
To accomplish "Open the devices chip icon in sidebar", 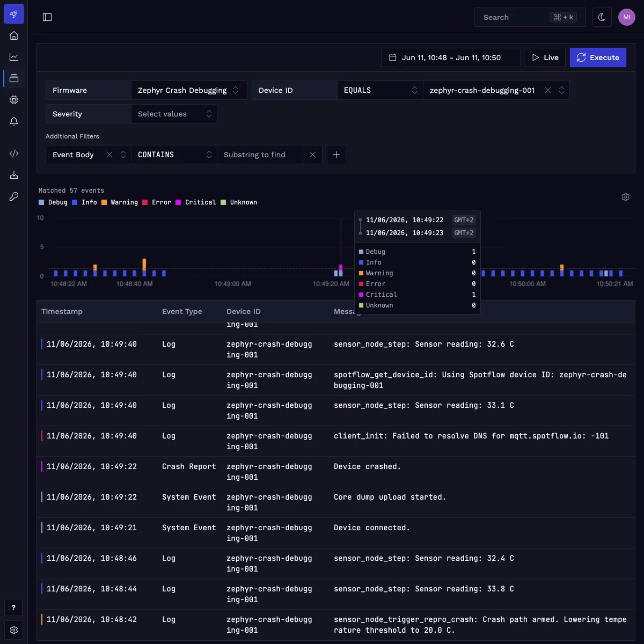I will 14,100.
